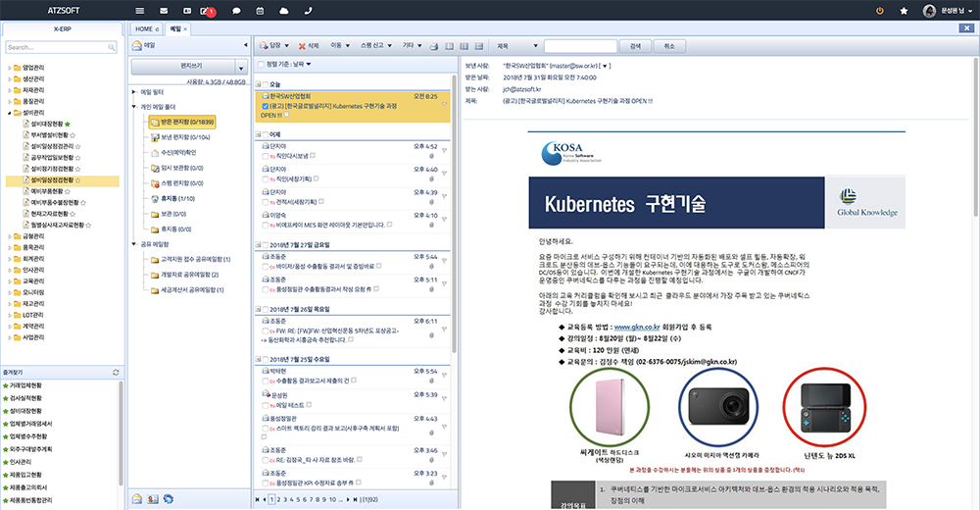Image resolution: width=980 pixels, height=510 pixels.
Task: Open the hamburger menu in top bar
Action: click(139, 11)
